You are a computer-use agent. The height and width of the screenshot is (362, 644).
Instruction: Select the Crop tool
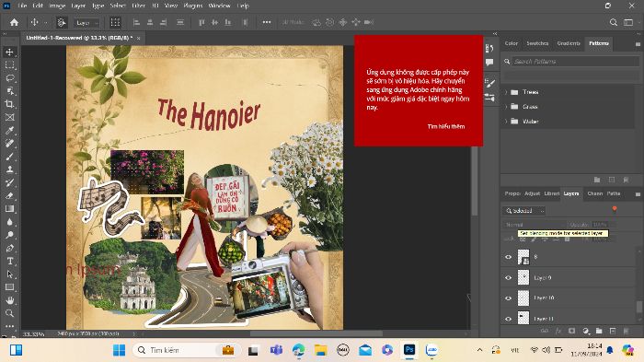(x=10, y=104)
